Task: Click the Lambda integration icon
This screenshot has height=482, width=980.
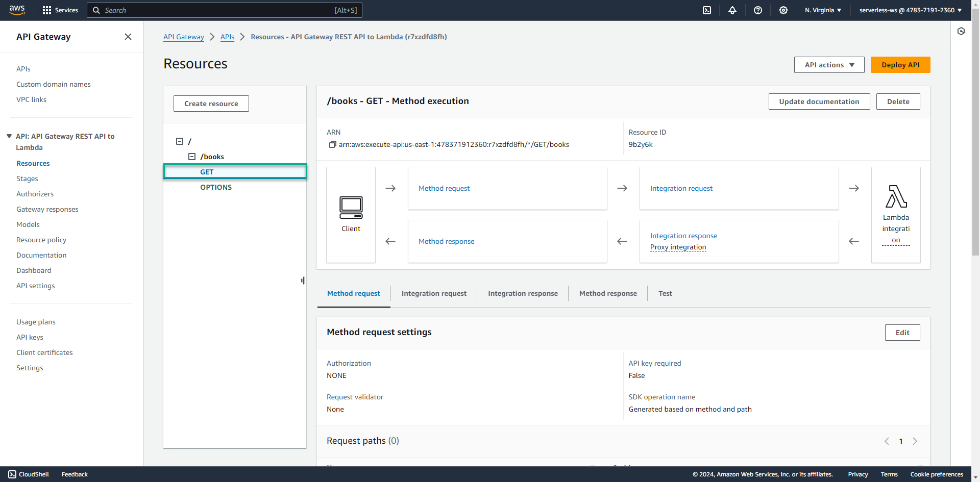Action: click(896, 196)
